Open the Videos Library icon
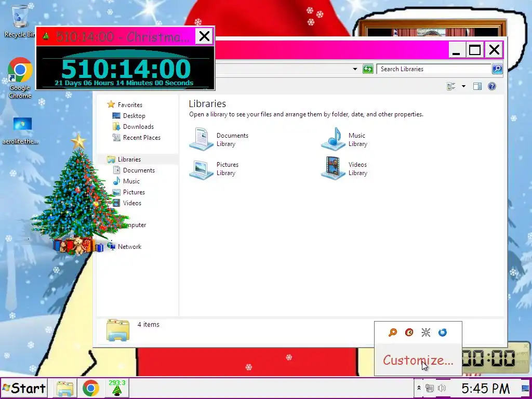The image size is (532, 399). pyautogui.click(x=344, y=169)
